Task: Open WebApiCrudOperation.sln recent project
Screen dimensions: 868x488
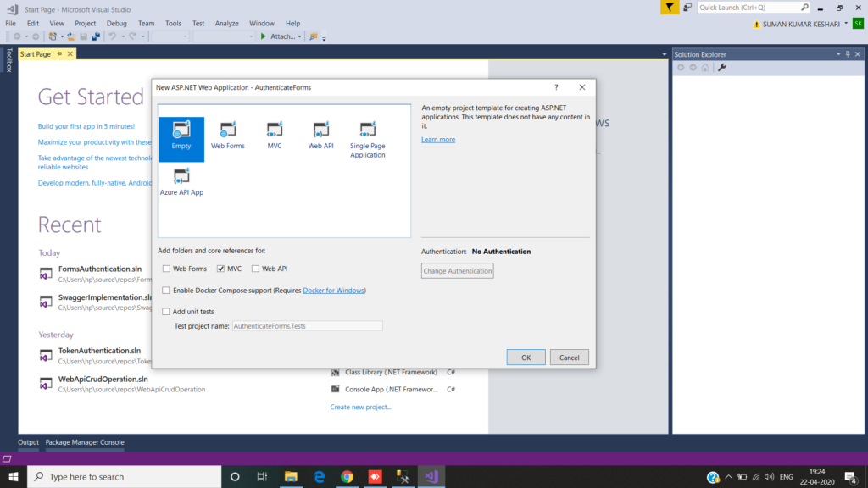Action: [x=103, y=379]
